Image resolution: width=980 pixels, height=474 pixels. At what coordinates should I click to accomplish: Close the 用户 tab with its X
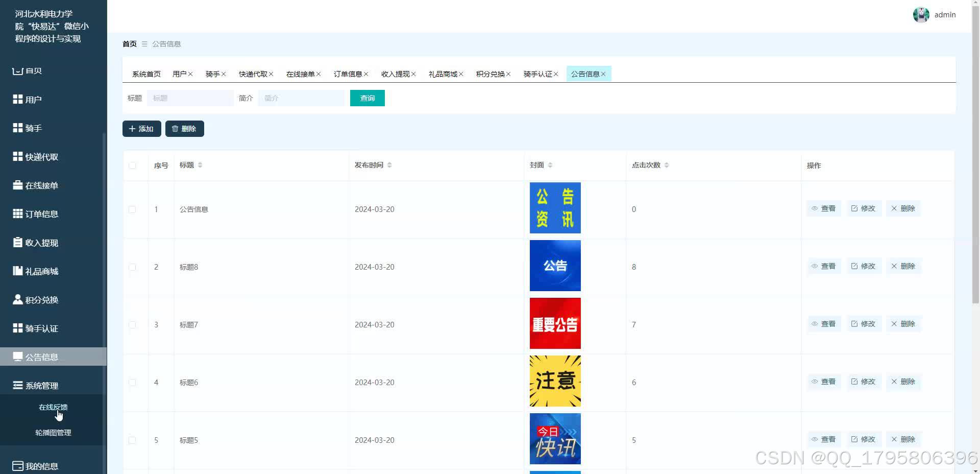190,74
